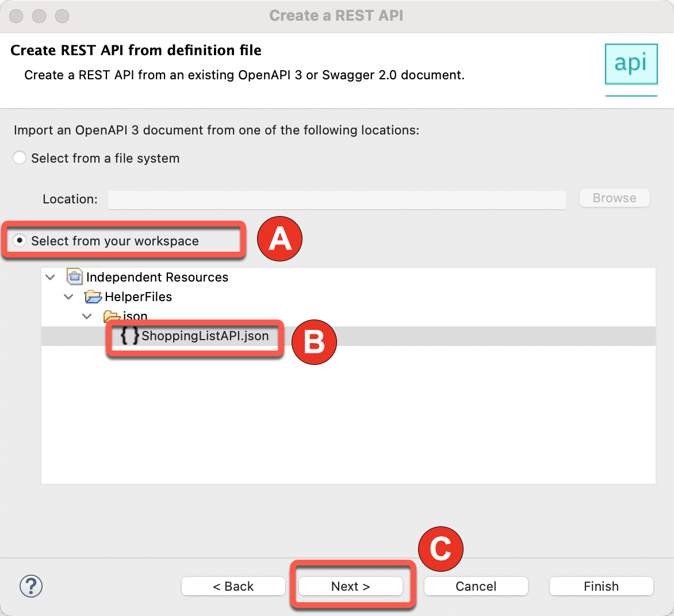
Task: Collapse the json folder node
Action: click(87, 316)
